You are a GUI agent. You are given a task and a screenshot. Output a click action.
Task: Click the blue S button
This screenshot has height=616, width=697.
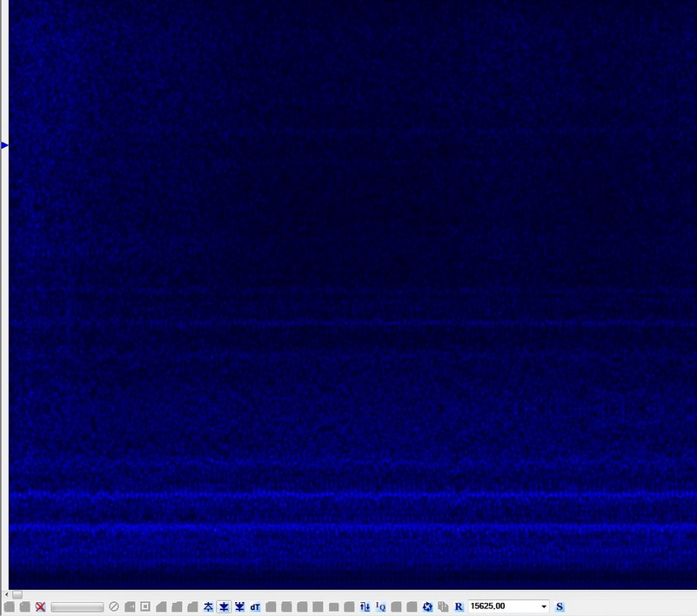560,606
